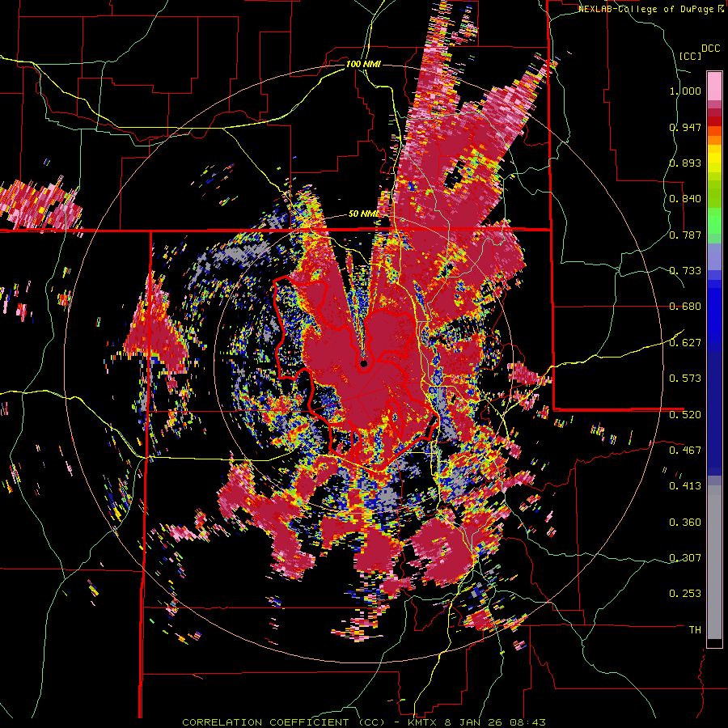
Task: Click the 0.360 scale value
Action: [x=685, y=523]
